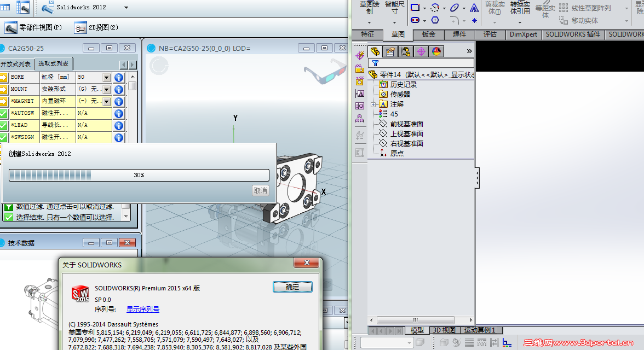Open the ConfigurationManager tab icon

[x=406, y=51]
